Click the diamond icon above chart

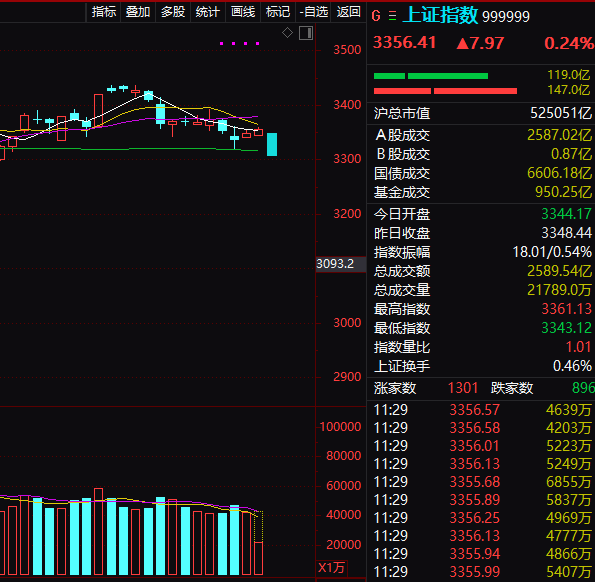pyautogui.click(x=287, y=33)
